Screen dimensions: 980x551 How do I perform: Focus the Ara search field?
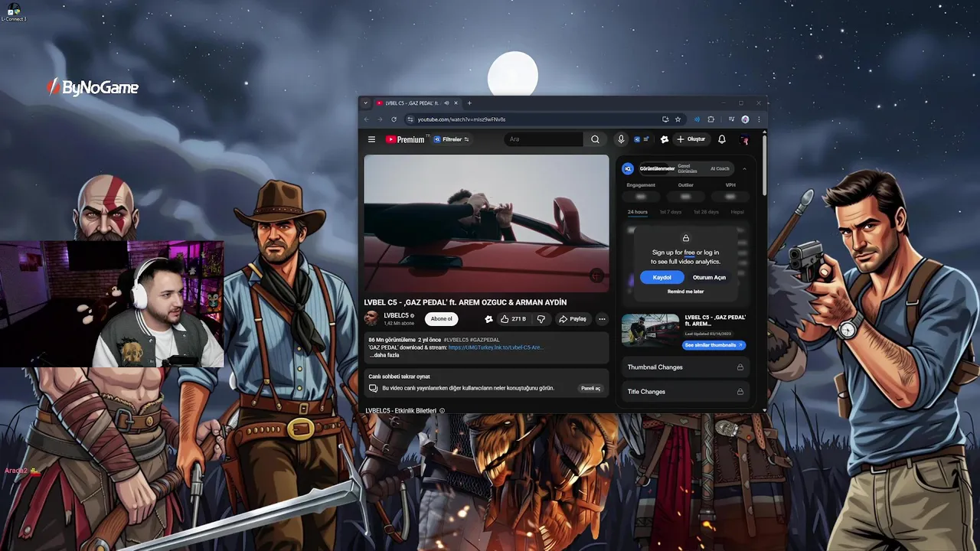tap(545, 139)
